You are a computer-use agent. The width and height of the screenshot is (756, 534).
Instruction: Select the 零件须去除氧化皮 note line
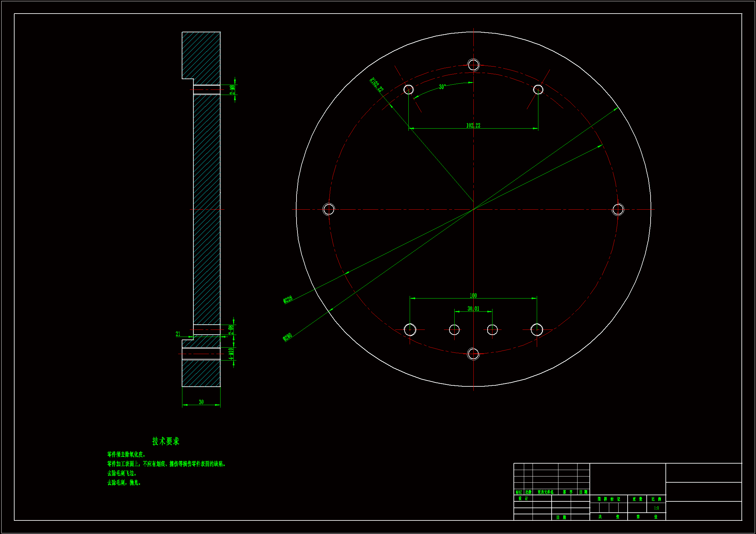coord(126,455)
